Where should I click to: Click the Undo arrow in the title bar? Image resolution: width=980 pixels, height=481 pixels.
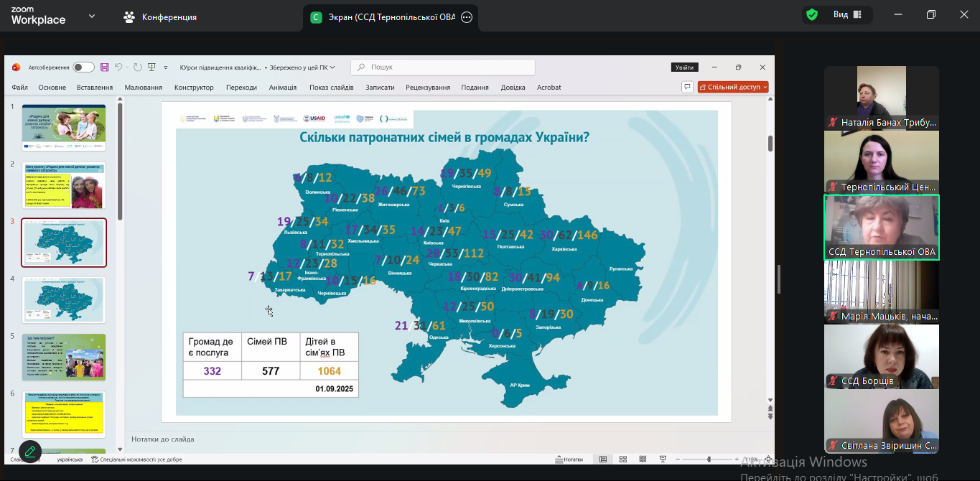point(119,67)
